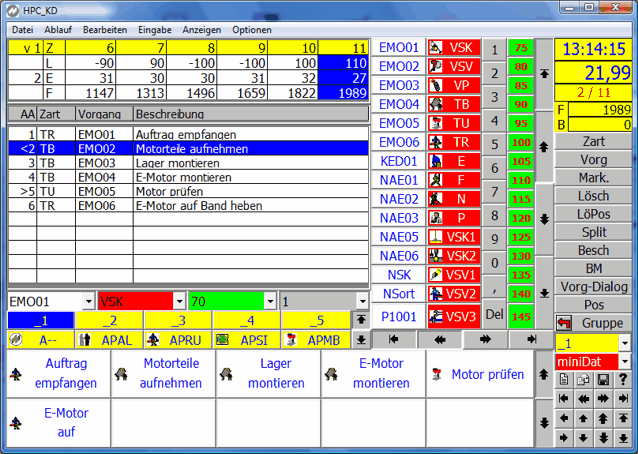The image size is (638, 454).
Task: Click the VSV1 icon button next to NSK
Action: click(x=452, y=275)
